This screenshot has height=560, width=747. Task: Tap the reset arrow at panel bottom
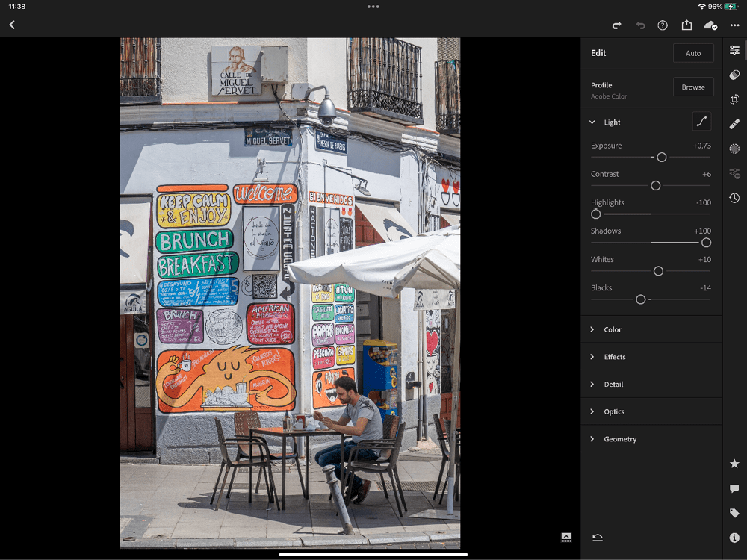coord(598,537)
